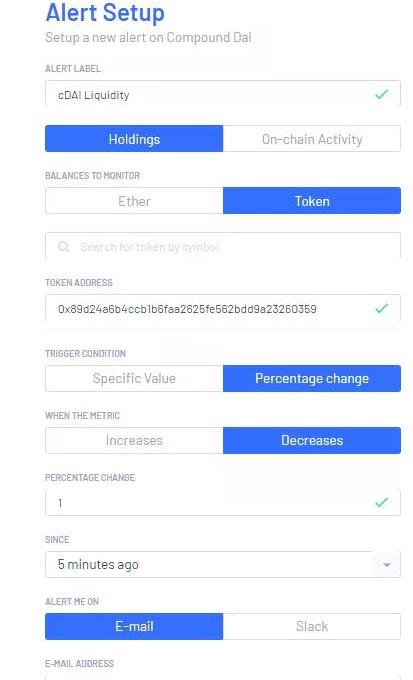Switch to On-chain Activity

(x=312, y=139)
